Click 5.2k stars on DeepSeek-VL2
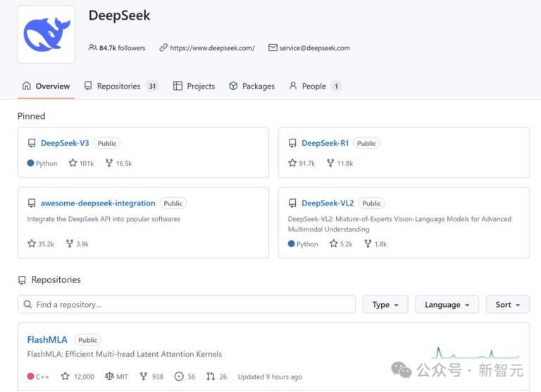Image resolution: width=541 pixels, height=392 pixels. point(346,244)
